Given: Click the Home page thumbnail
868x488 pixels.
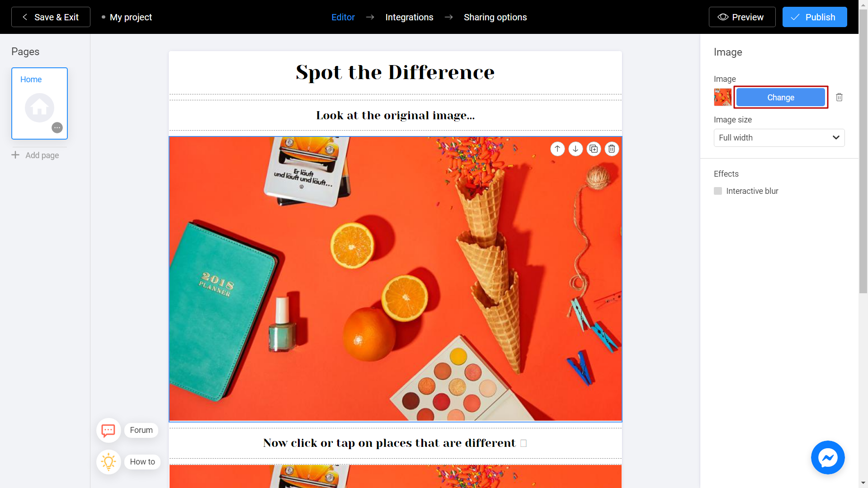Looking at the screenshot, I should pos(39,103).
